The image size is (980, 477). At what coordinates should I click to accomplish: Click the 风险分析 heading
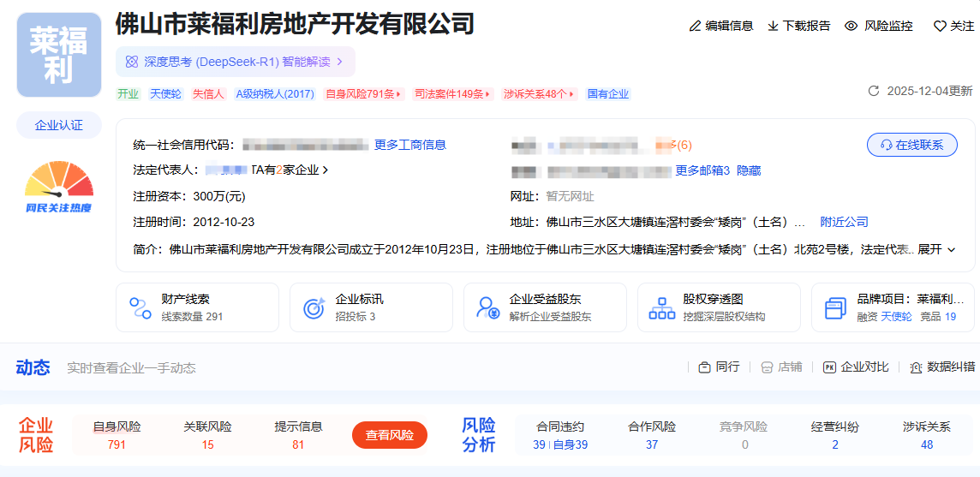(479, 435)
